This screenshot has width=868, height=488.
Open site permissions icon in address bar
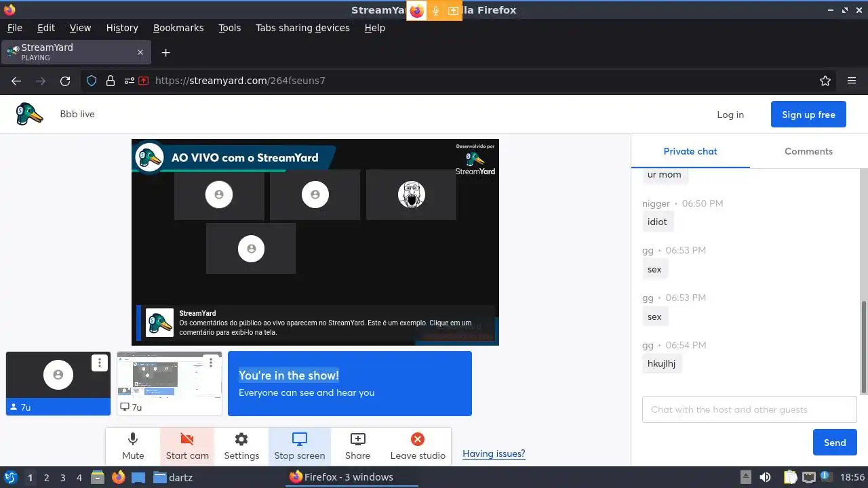tap(129, 81)
